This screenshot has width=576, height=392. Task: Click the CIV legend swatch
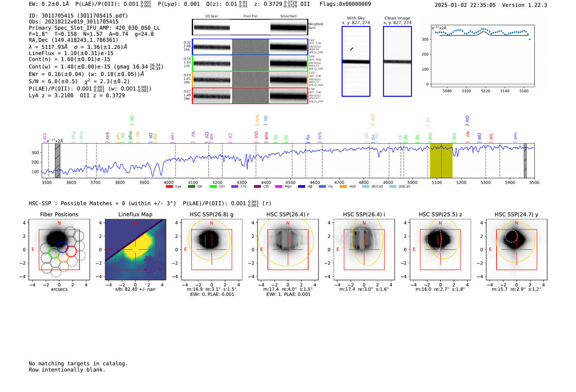click(x=235, y=187)
